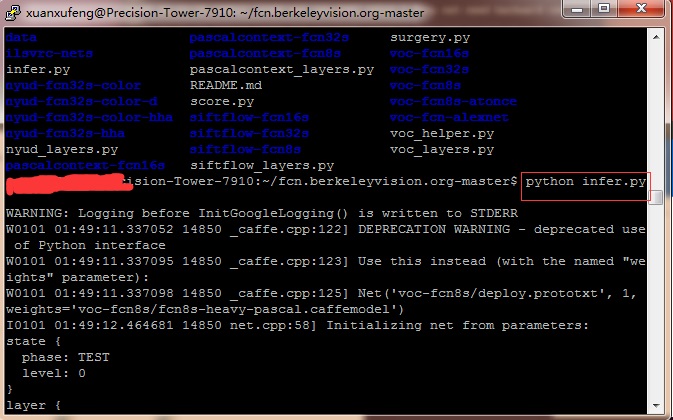Click the voc-fcn-alexnet directory name
The image size is (673, 420).
446,117
